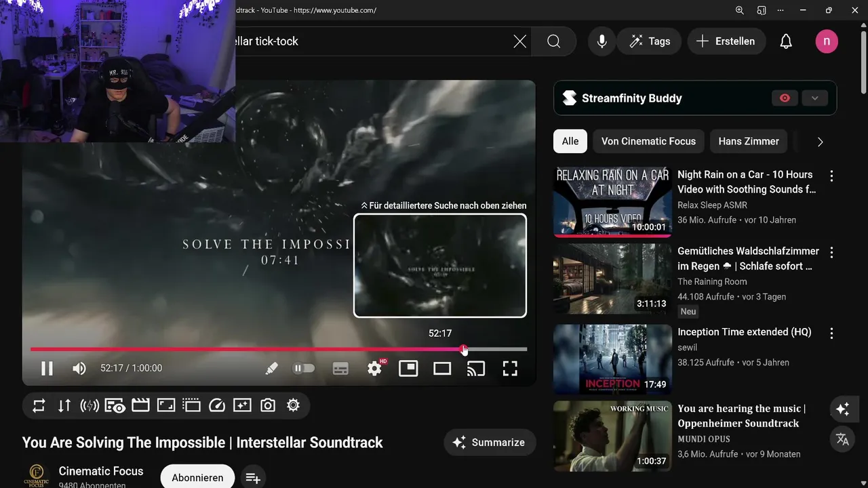This screenshot has width=868, height=488.
Task: Take a screenshot with the camera tool
Action: tap(268, 405)
